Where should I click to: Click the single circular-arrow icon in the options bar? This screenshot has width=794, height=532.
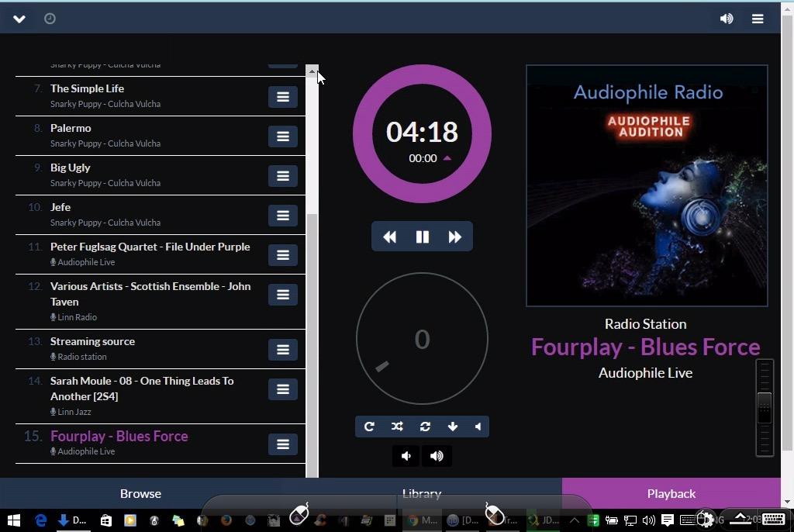pyautogui.click(x=369, y=427)
